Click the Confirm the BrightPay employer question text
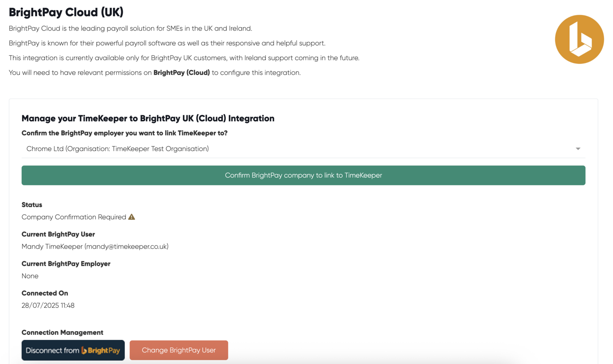The width and height of the screenshot is (613, 364). [x=125, y=133]
